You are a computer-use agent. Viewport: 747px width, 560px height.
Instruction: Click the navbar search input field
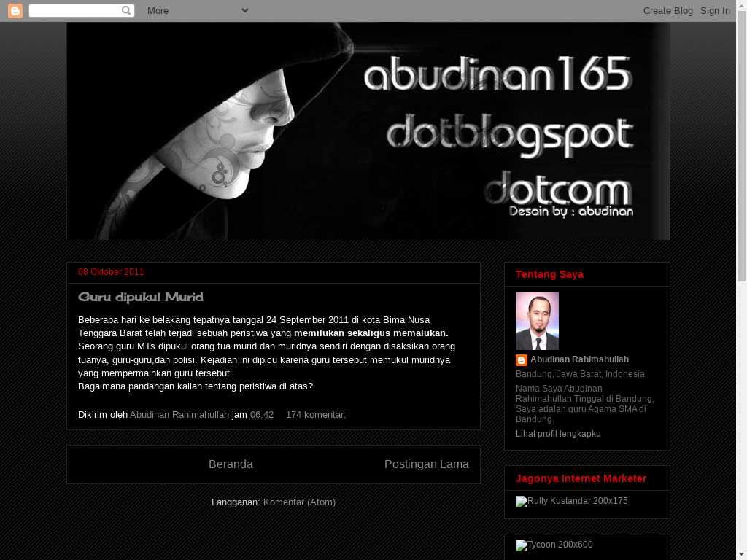[74, 10]
